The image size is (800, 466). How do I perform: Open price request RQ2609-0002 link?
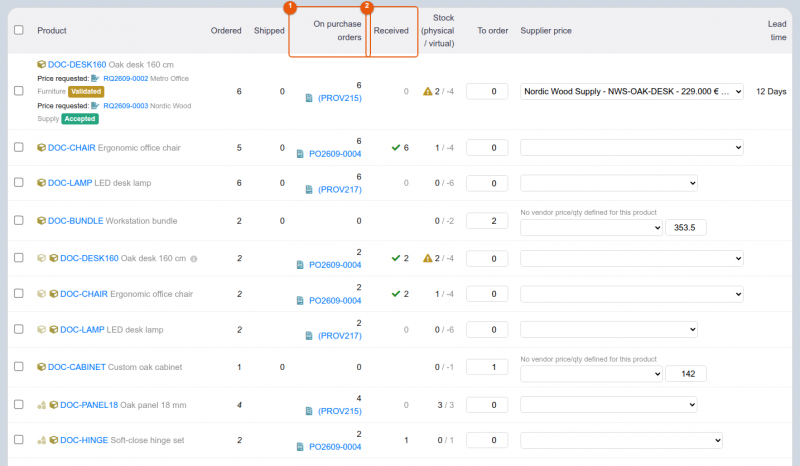[126, 79]
